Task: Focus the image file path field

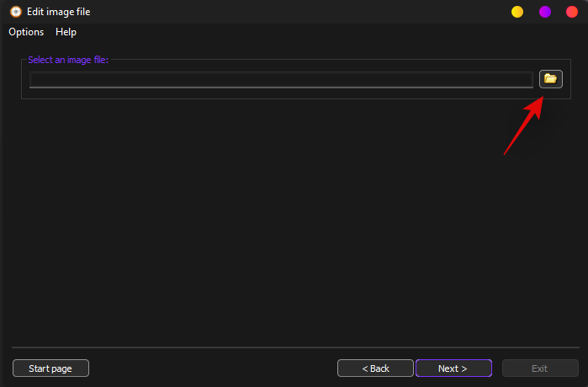Action: coord(281,79)
